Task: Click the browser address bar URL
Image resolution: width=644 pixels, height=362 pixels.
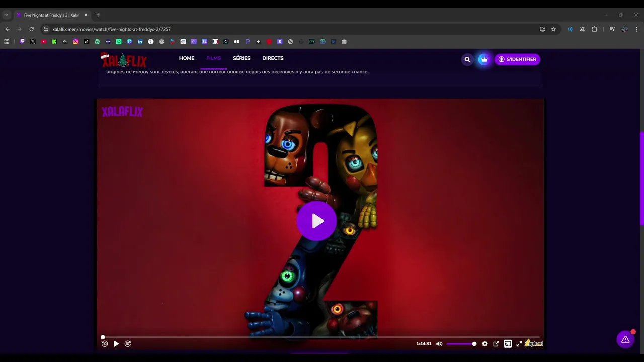Action: (112, 29)
